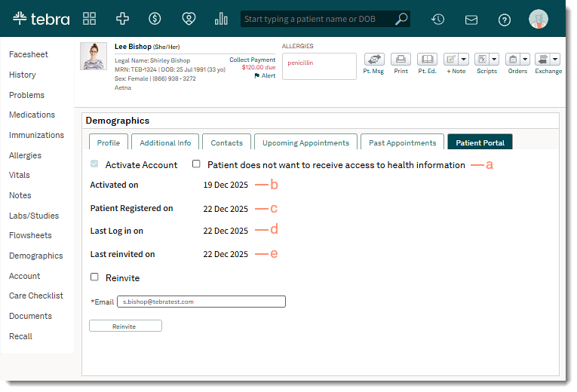The width and height of the screenshot is (577, 392).
Task: Switch to the Upcoming Appointments tab
Action: [x=305, y=142]
